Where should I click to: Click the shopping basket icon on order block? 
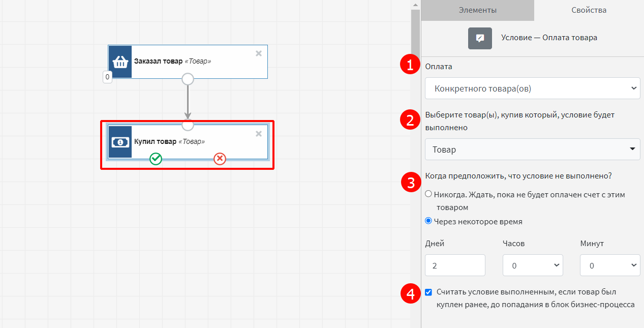pos(120,62)
